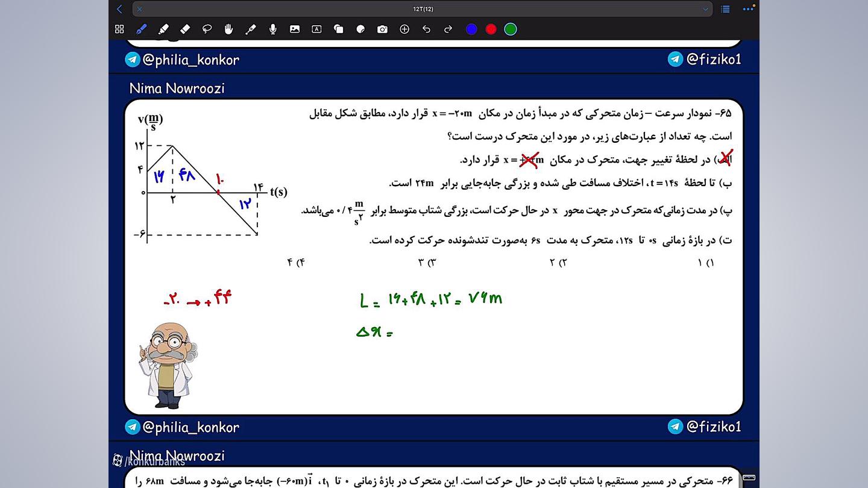Image resolution: width=868 pixels, height=488 pixels.
Task: Go back using the blue back chevron
Action: coord(119,9)
